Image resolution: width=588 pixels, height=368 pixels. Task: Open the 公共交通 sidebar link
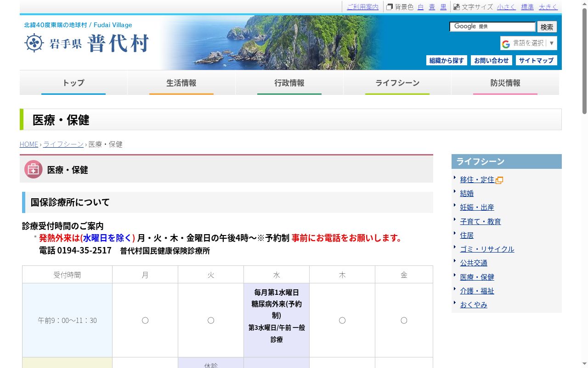coord(474,263)
